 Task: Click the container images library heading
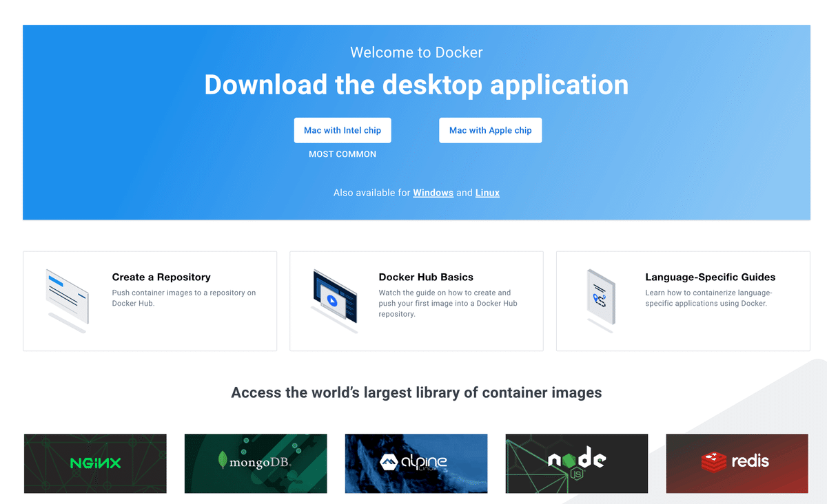tap(416, 392)
